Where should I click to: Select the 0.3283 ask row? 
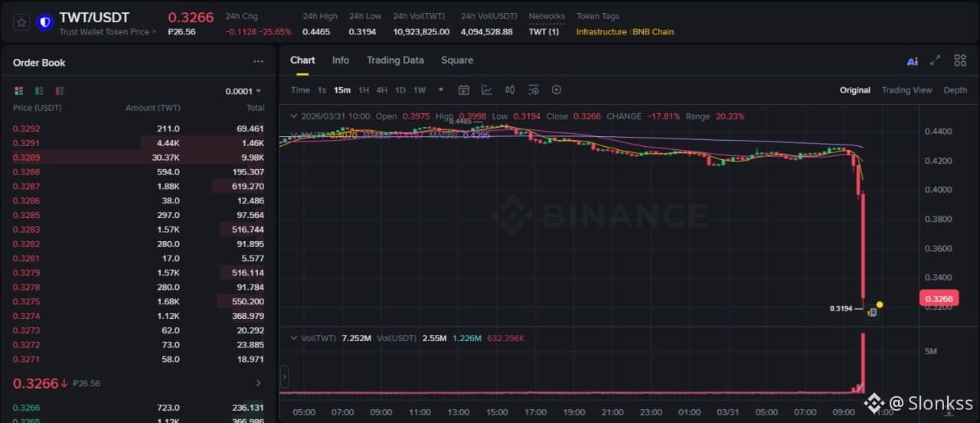[139, 229]
